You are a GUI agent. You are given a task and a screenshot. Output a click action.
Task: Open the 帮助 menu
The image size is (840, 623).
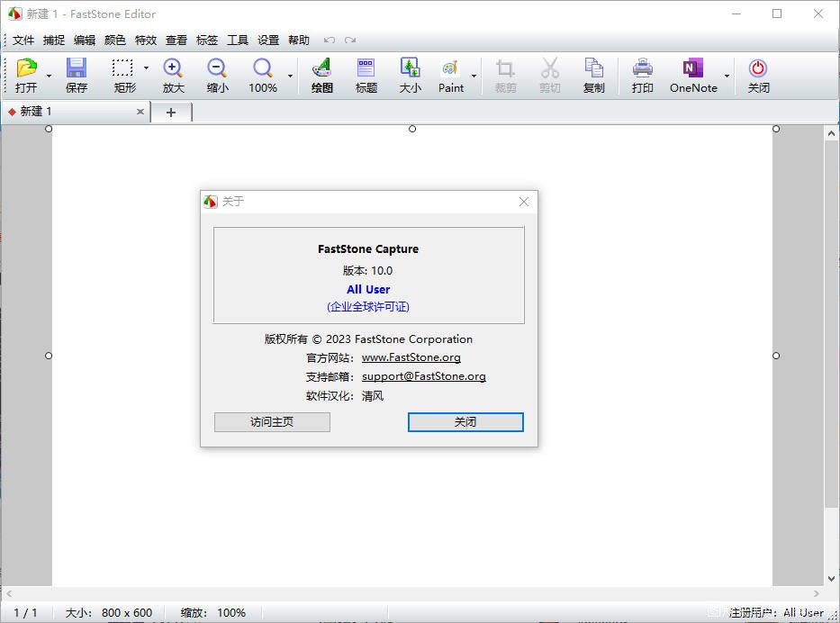tap(298, 40)
